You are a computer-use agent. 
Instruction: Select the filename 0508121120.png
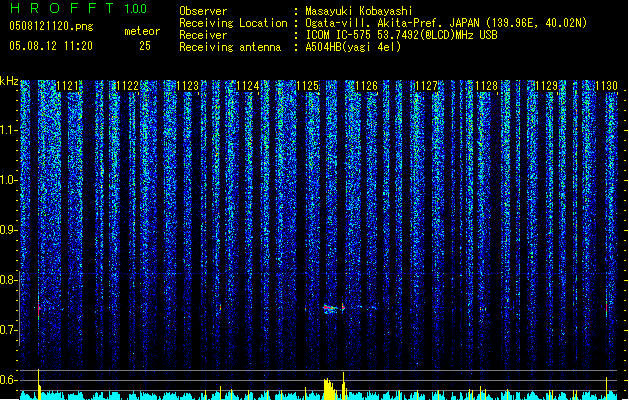51,27
